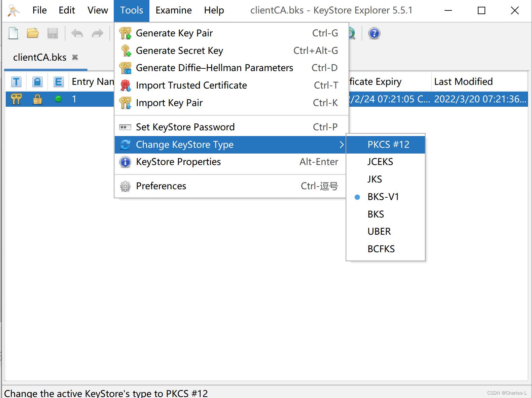The width and height of the screenshot is (532, 398).
Task: Sort by Last Modified column header
Action: (x=479, y=81)
